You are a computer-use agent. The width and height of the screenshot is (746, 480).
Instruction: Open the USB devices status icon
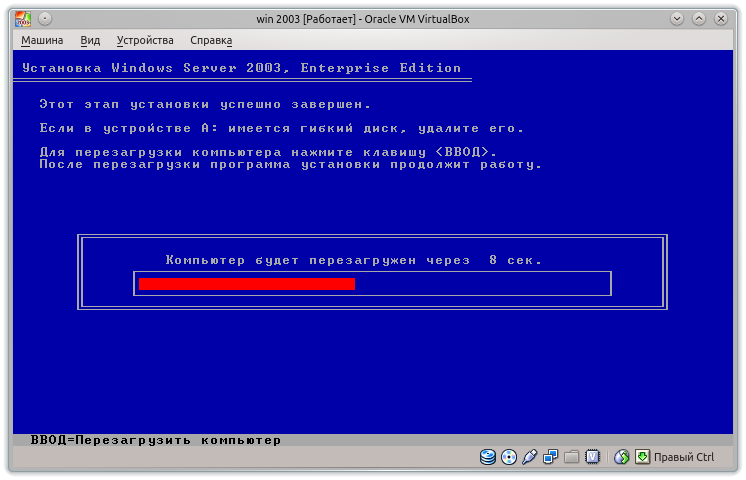(x=530, y=457)
